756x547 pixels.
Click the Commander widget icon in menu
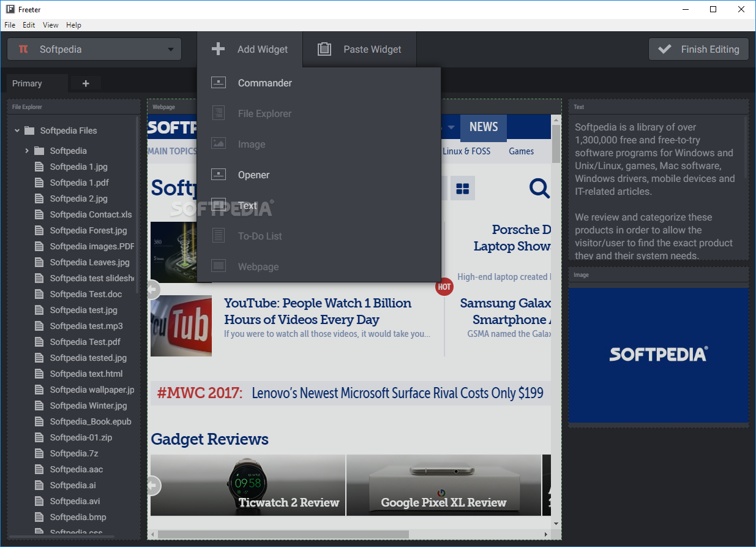[x=219, y=83]
